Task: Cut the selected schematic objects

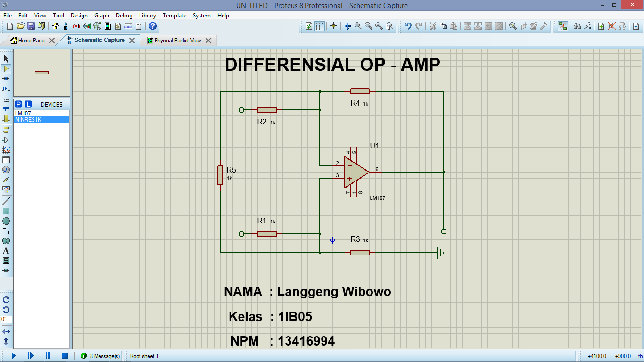Action: click(433, 26)
